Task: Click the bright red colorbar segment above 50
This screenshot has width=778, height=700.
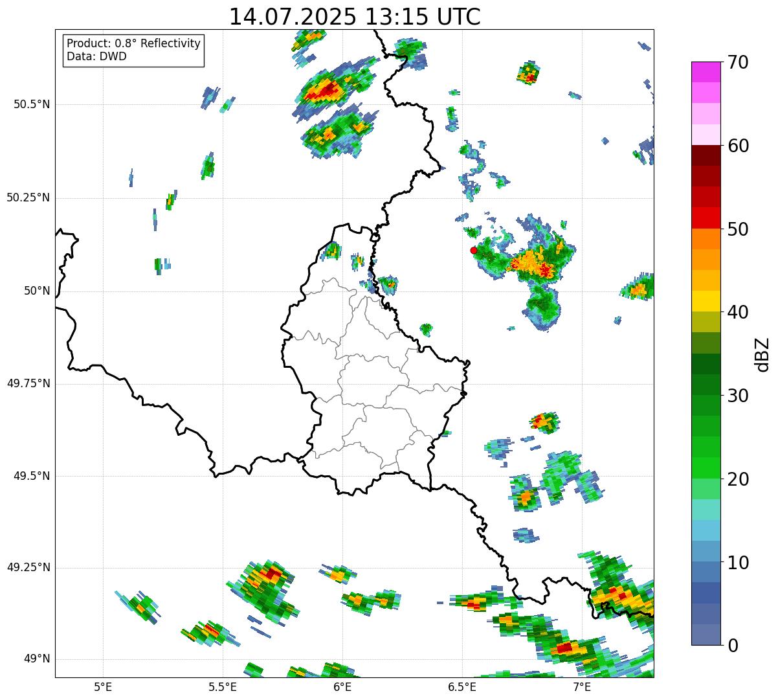Action: tap(706, 218)
